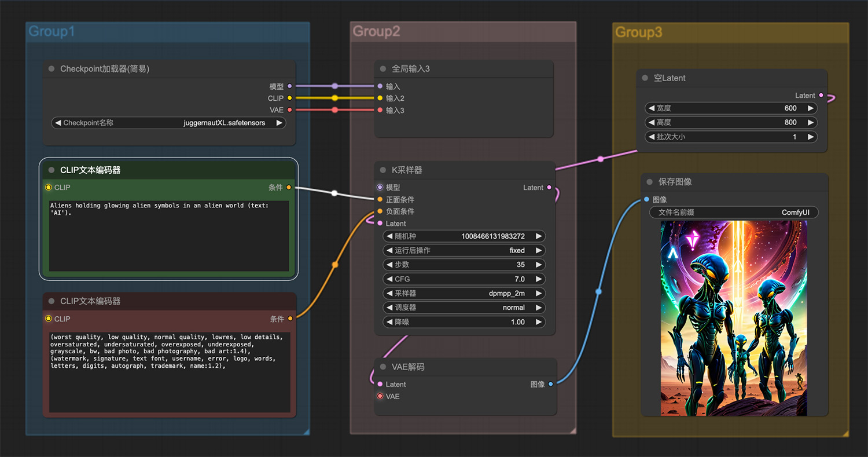The width and height of the screenshot is (868, 457).
Task: Open the 运行后操作 fixed dropdown
Action: tap(464, 250)
